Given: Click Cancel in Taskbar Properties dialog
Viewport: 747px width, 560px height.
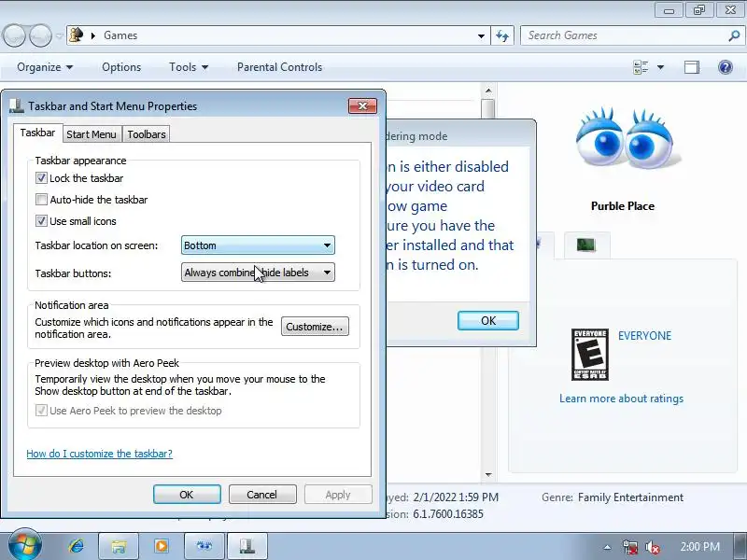Looking at the screenshot, I should pos(262,495).
